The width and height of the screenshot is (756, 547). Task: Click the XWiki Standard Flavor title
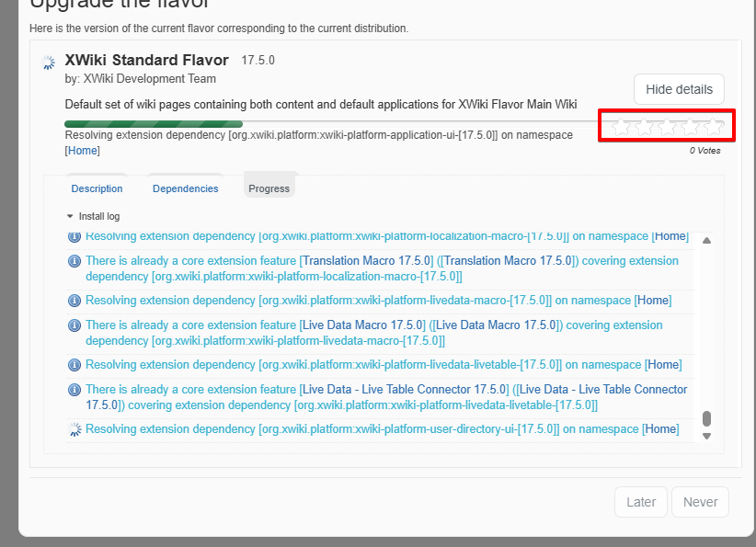click(146, 60)
